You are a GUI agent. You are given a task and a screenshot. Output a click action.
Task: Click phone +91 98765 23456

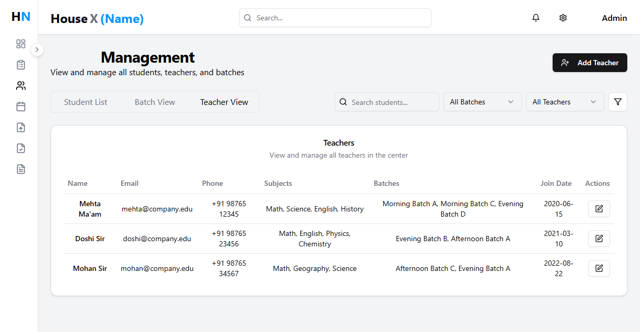[229, 239]
